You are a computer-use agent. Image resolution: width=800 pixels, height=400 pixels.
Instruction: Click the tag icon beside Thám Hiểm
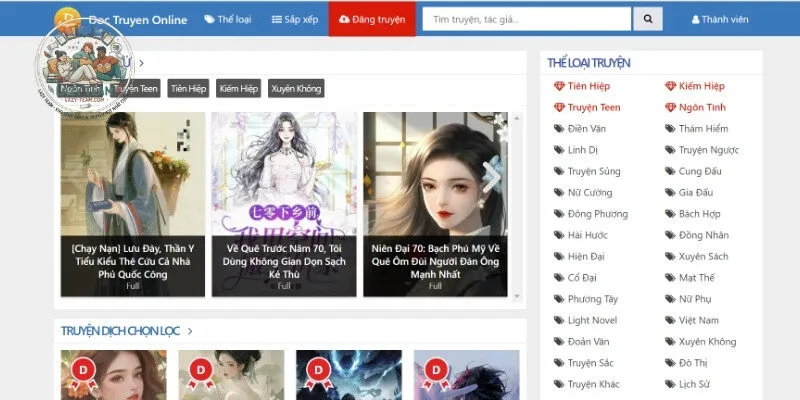coord(670,129)
